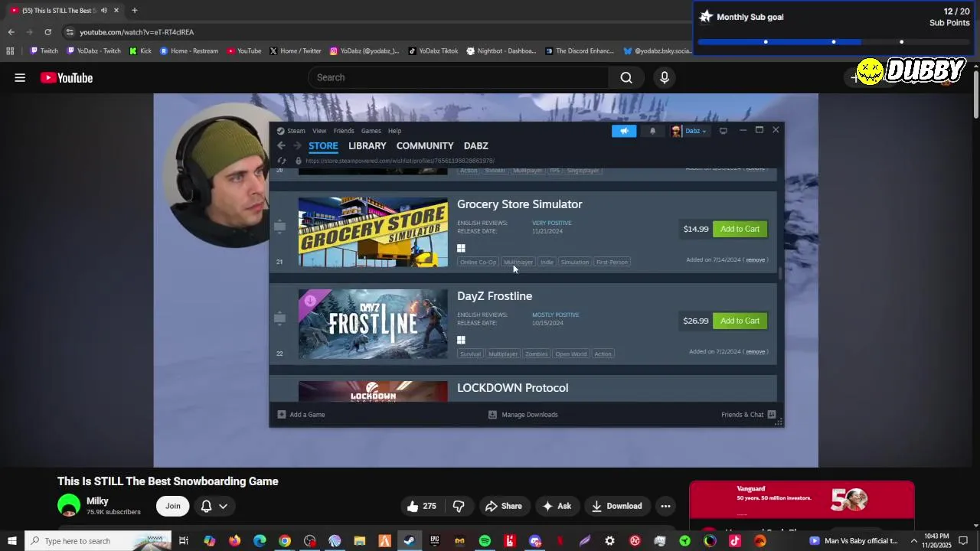Open Task View on the taskbar

coord(184,541)
